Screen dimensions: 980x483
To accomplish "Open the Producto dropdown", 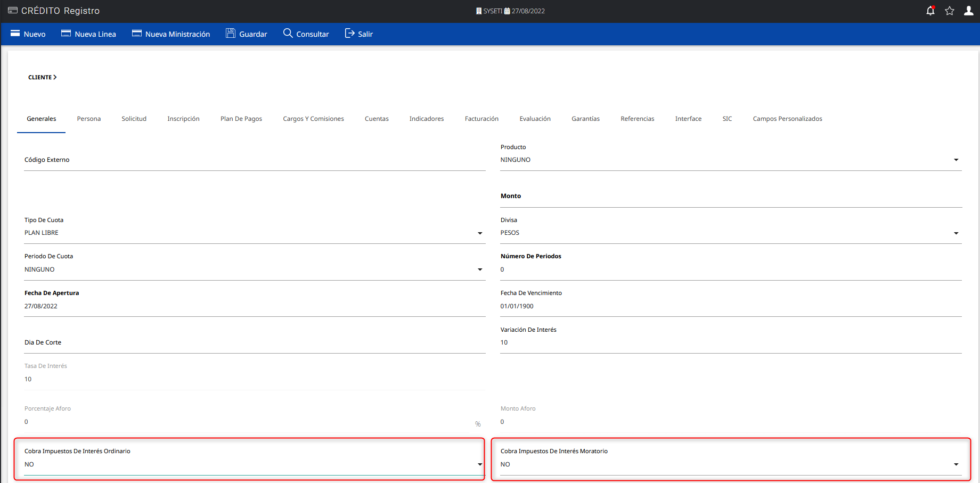I will (x=956, y=159).
